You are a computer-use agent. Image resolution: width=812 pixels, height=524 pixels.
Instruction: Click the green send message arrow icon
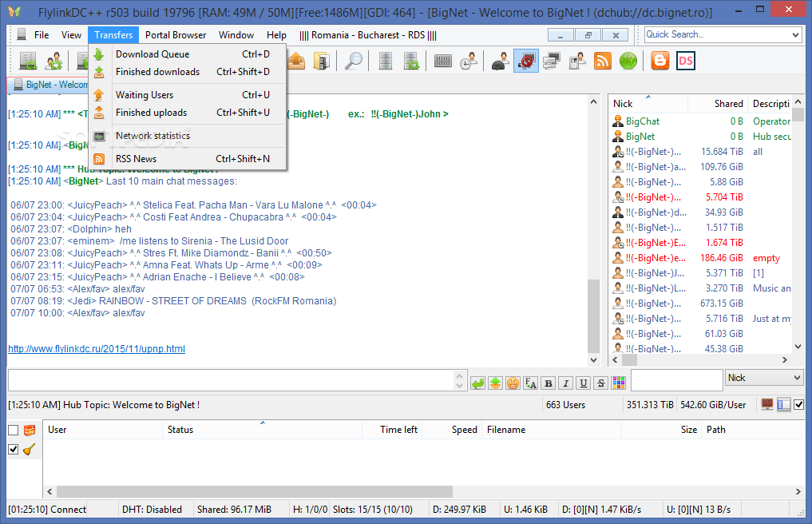[478, 383]
